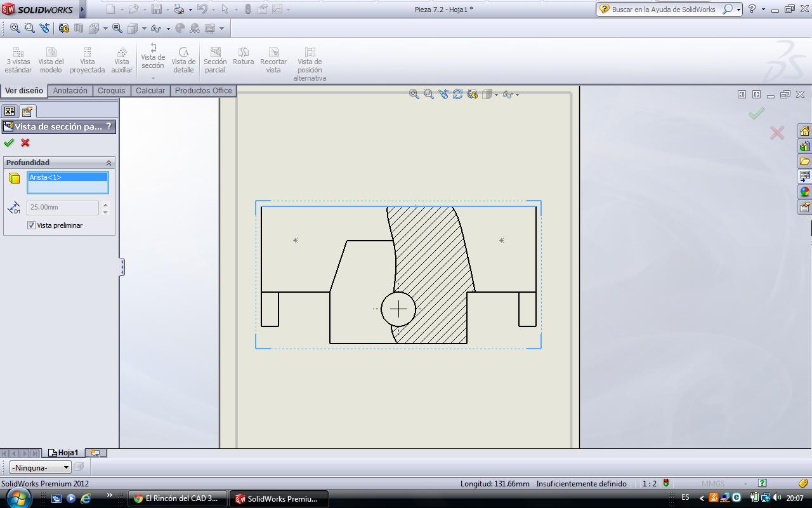
Task: Open the Custom Properties task pane icon
Action: click(x=804, y=206)
